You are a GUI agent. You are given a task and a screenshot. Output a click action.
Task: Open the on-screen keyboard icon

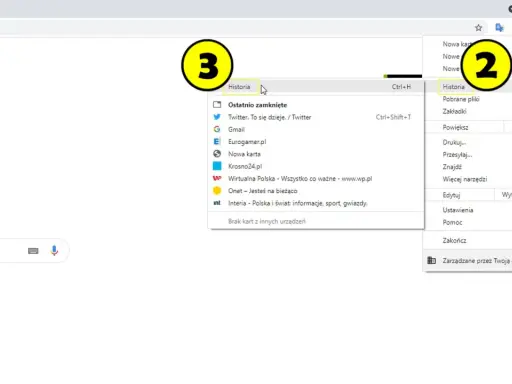click(33, 251)
